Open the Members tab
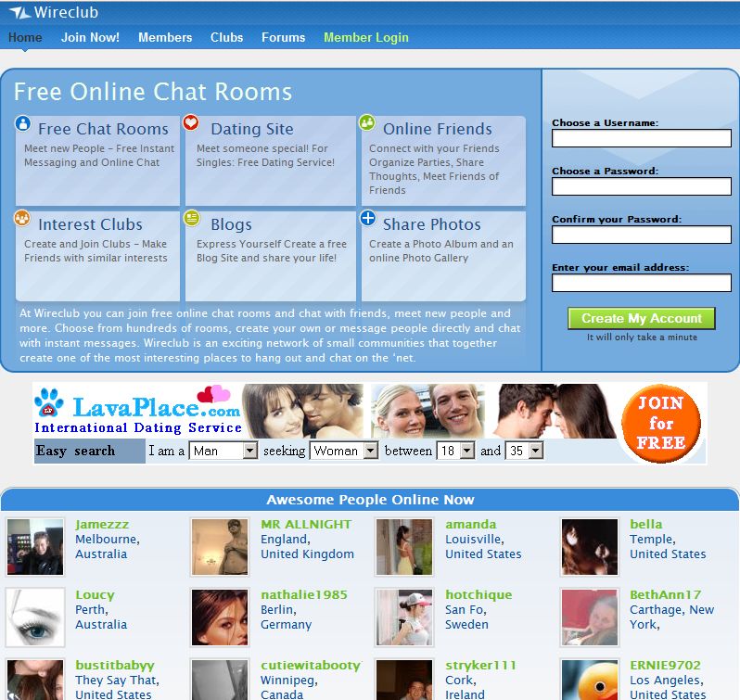Screen dimensions: 740x700 (x=165, y=37)
